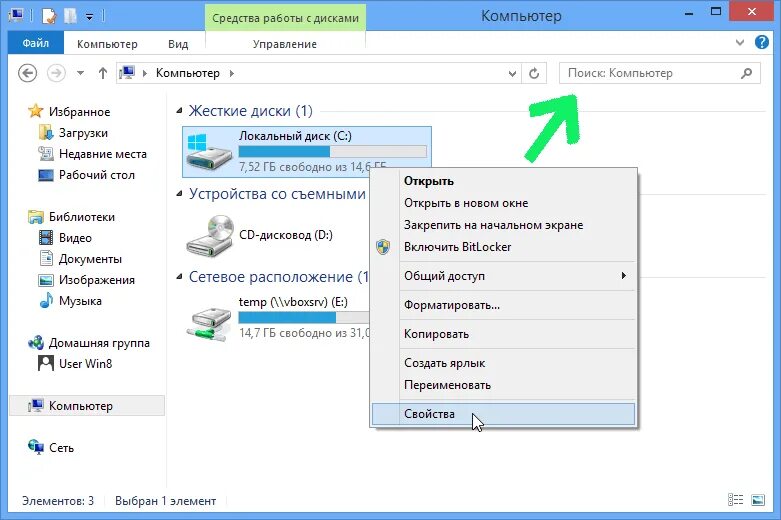Screen dimensions: 781x520
Task: Switch to large icons view in status bar
Action: point(758,500)
